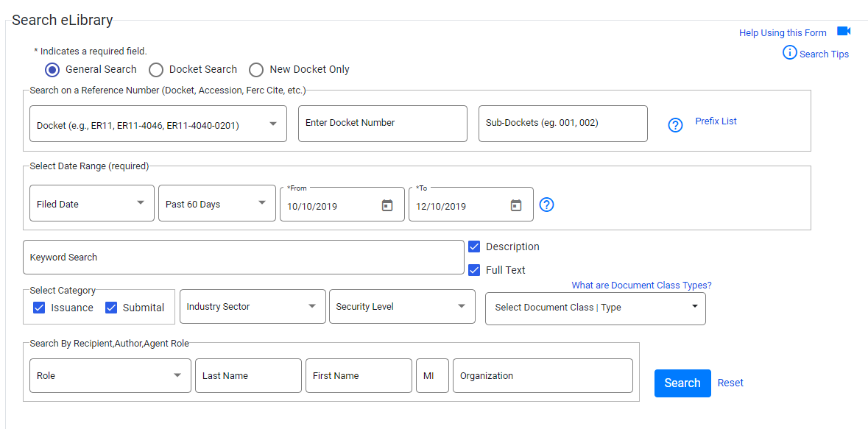
Task: Click the Search Tips info icon
Action: click(788, 53)
